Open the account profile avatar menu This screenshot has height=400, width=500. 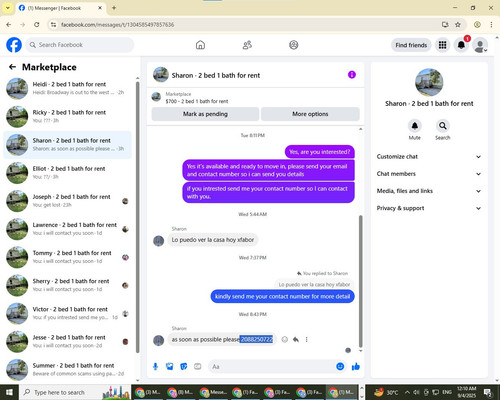click(x=480, y=45)
